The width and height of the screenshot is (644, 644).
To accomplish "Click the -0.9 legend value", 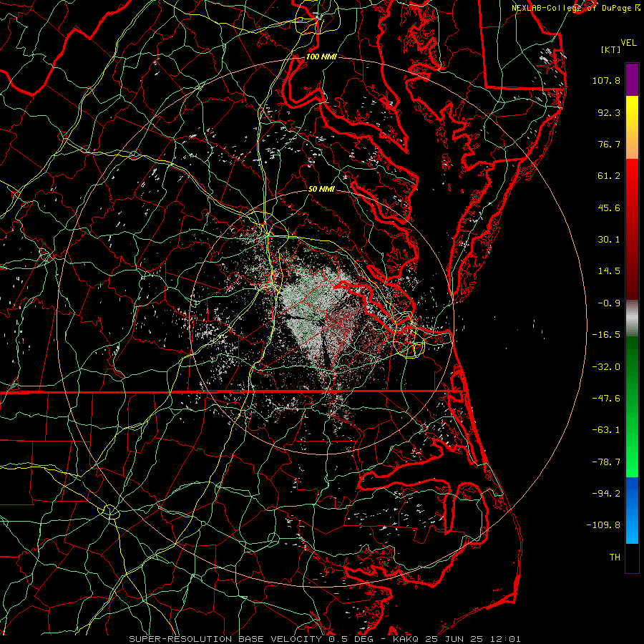I will pyautogui.click(x=609, y=303).
